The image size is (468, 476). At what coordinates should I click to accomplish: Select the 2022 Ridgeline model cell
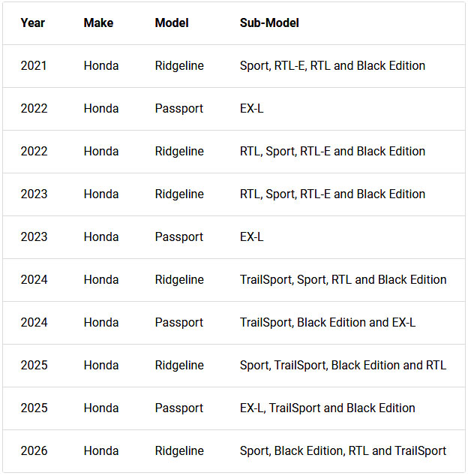click(x=179, y=152)
